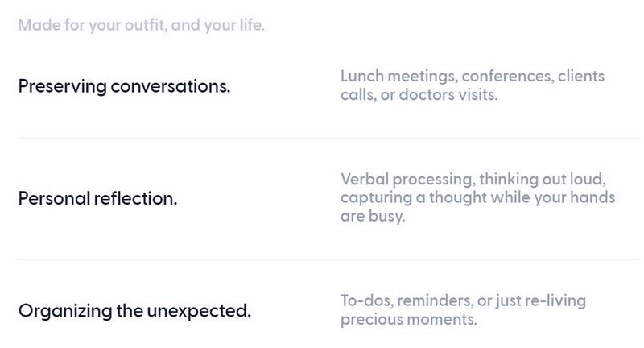The width and height of the screenshot is (644, 348).
Task: Click the description starting with "To-dos, reminders"
Action: (463, 310)
